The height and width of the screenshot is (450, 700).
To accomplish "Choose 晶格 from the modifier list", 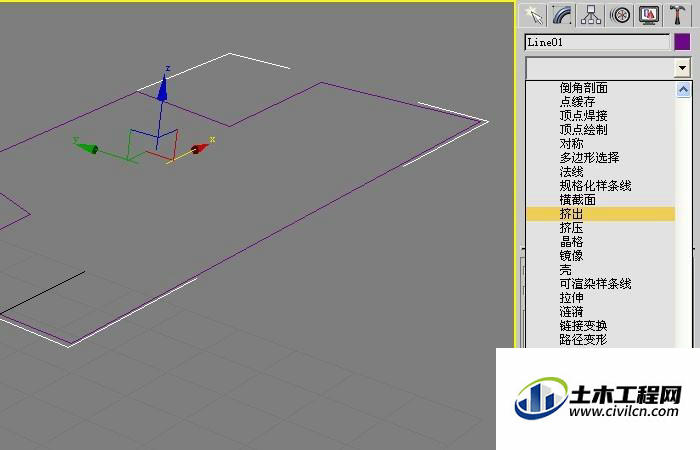I will 571,242.
